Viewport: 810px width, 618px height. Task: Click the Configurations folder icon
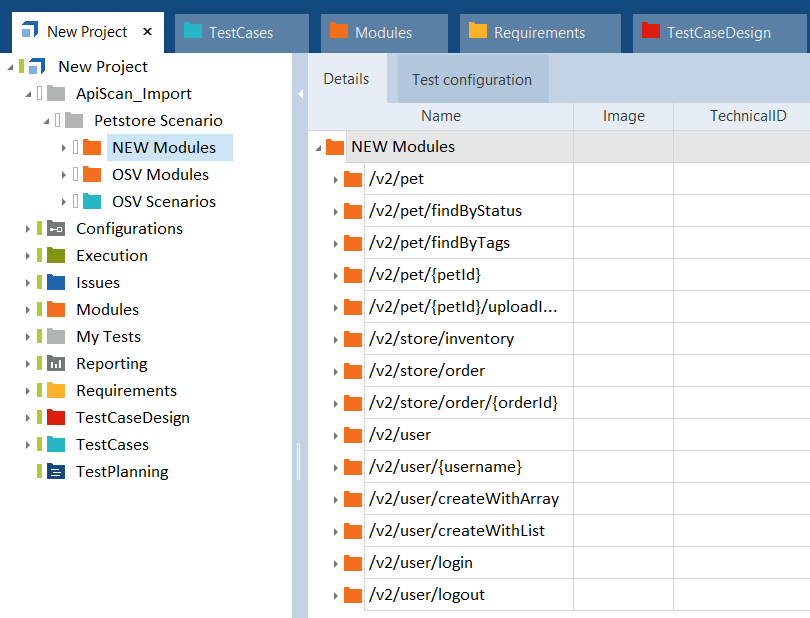[x=56, y=228]
